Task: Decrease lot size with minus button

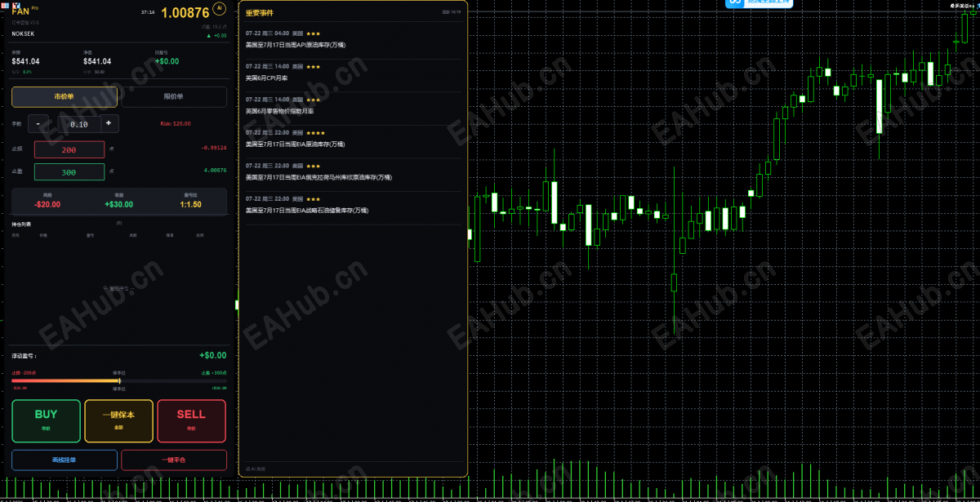Action: point(38,123)
